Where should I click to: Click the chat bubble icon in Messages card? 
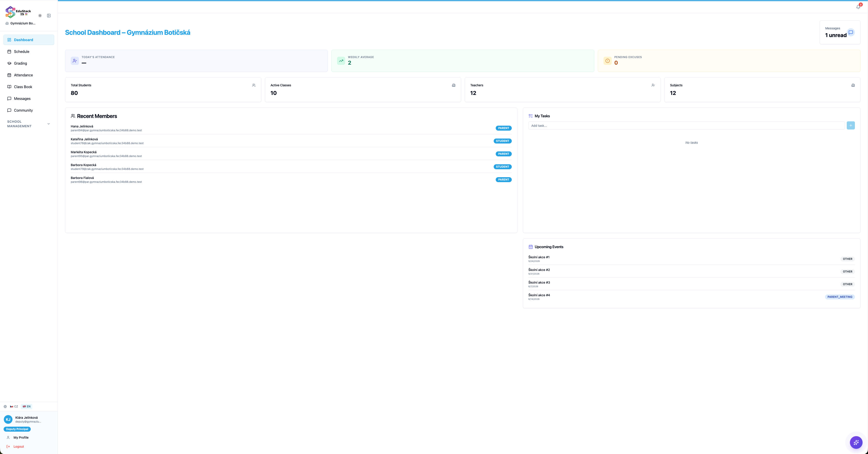point(851,32)
